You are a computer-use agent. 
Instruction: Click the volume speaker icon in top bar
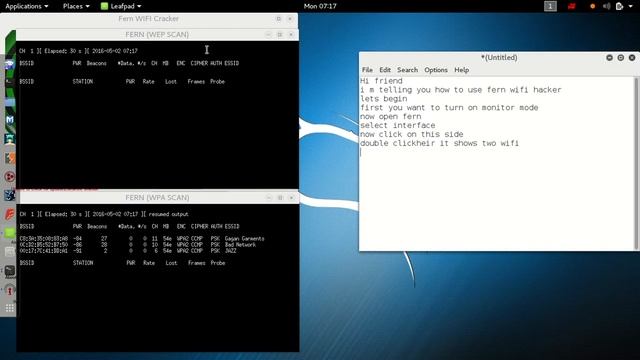(607, 6)
